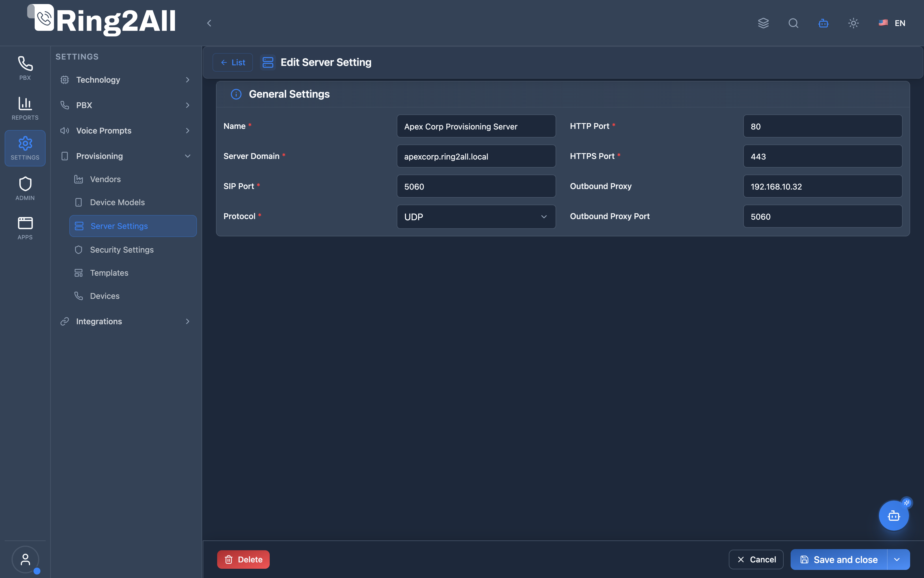
Task: Collapse the Provisioning menu
Action: coord(125,156)
